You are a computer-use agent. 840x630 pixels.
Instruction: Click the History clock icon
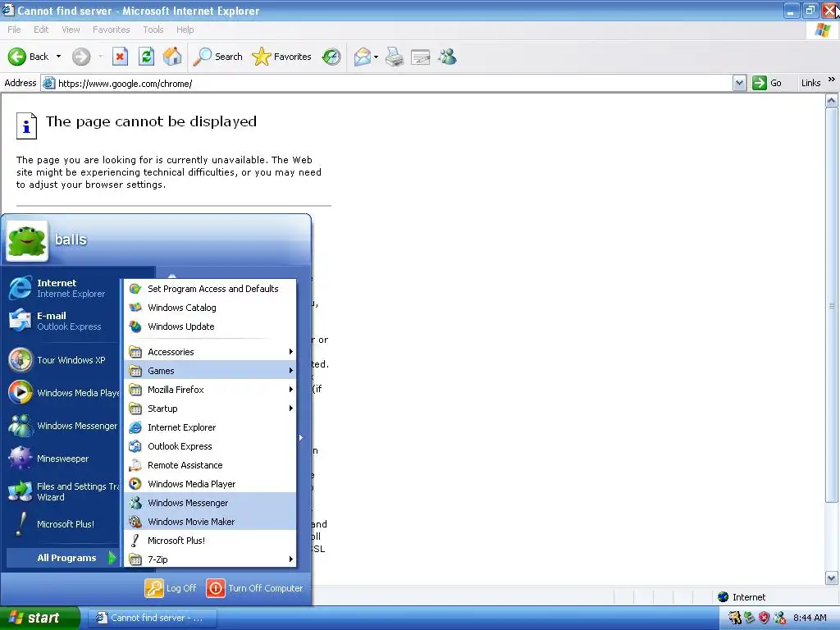pos(331,57)
